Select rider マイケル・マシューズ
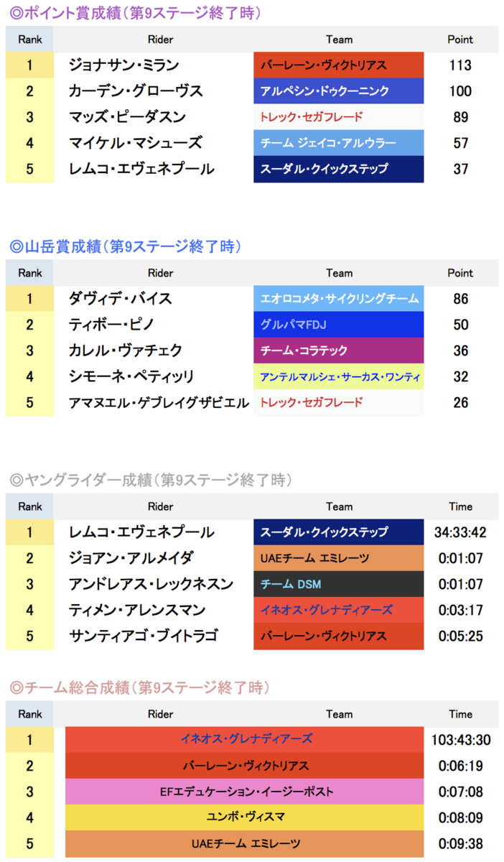Image resolution: width=504 pixels, height=862 pixels. (136, 143)
